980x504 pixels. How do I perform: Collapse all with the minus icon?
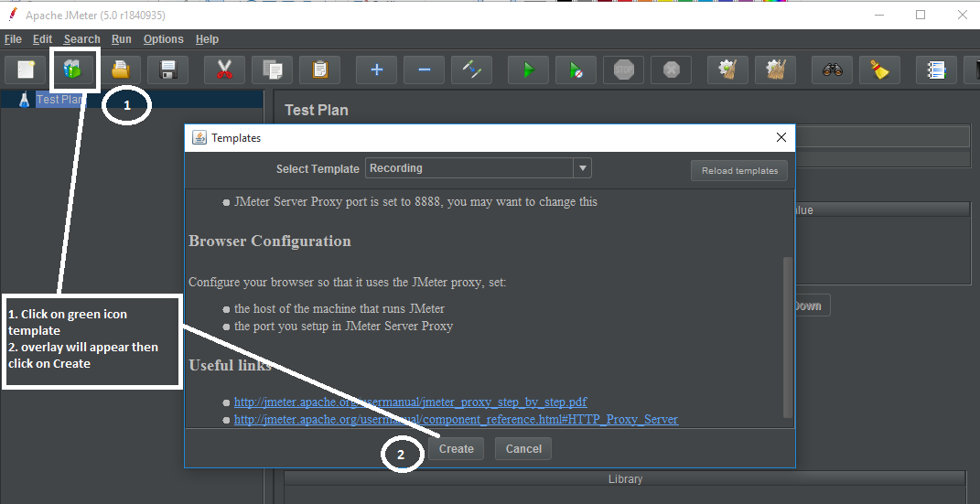[x=424, y=70]
